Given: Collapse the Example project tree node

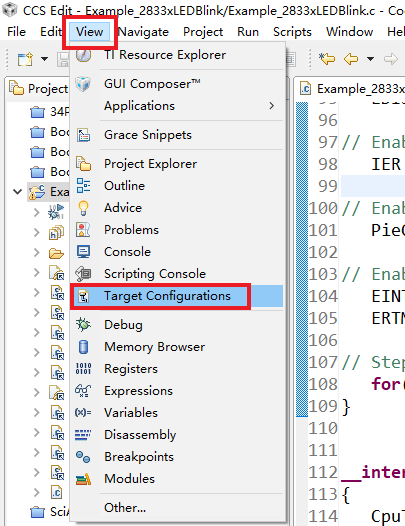Looking at the screenshot, I should point(17,192).
